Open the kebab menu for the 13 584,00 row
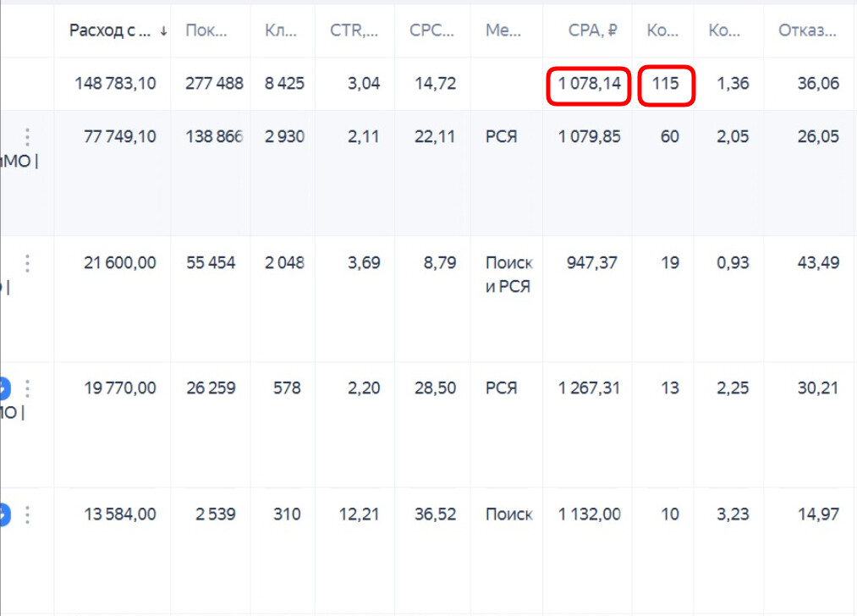Image resolution: width=857 pixels, height=616 pixels. 27,514
